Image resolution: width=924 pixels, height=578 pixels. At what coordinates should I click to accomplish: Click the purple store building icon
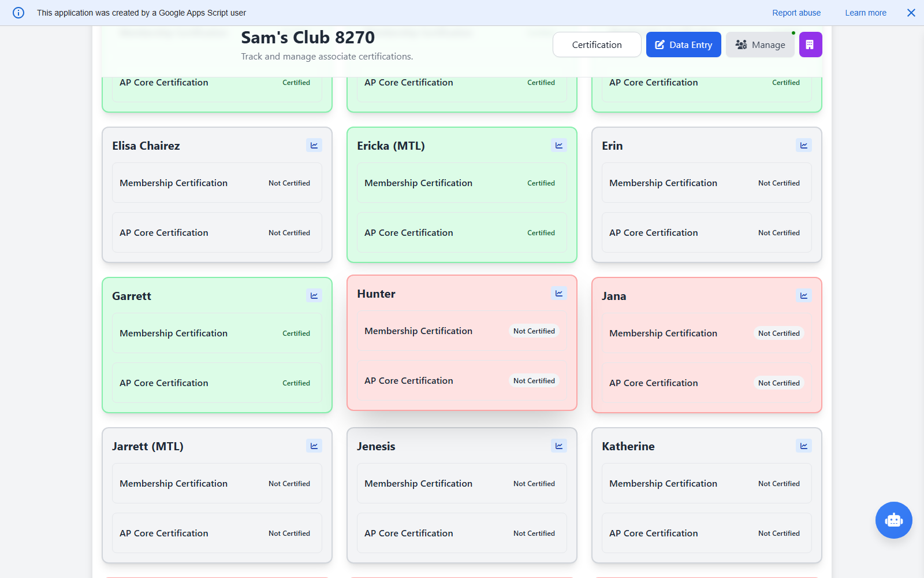pyautogui.click(x=810, y=45)
